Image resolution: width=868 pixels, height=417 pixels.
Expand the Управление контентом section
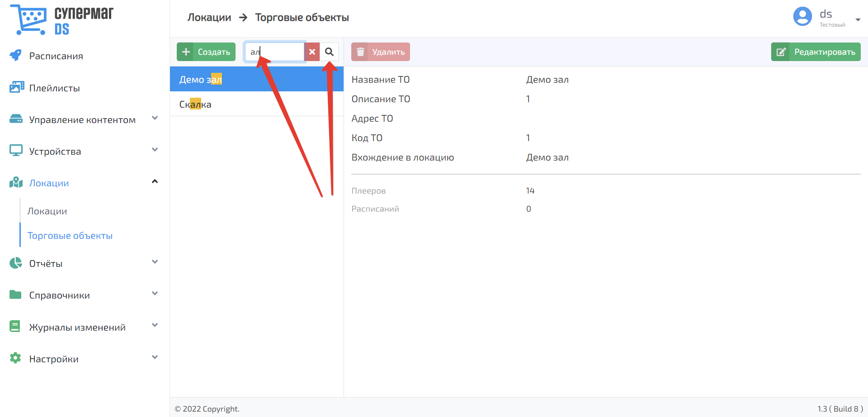coord(155,118)
